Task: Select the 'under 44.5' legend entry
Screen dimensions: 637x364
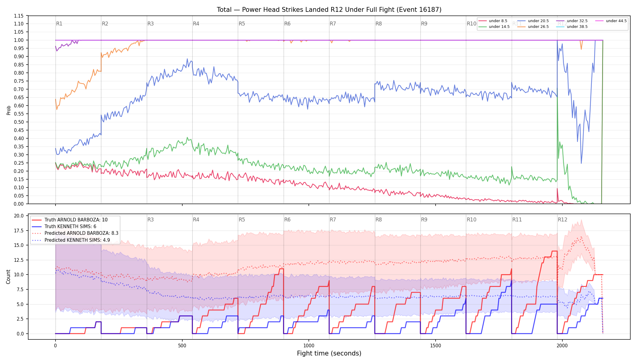Action: pos(611,21)
